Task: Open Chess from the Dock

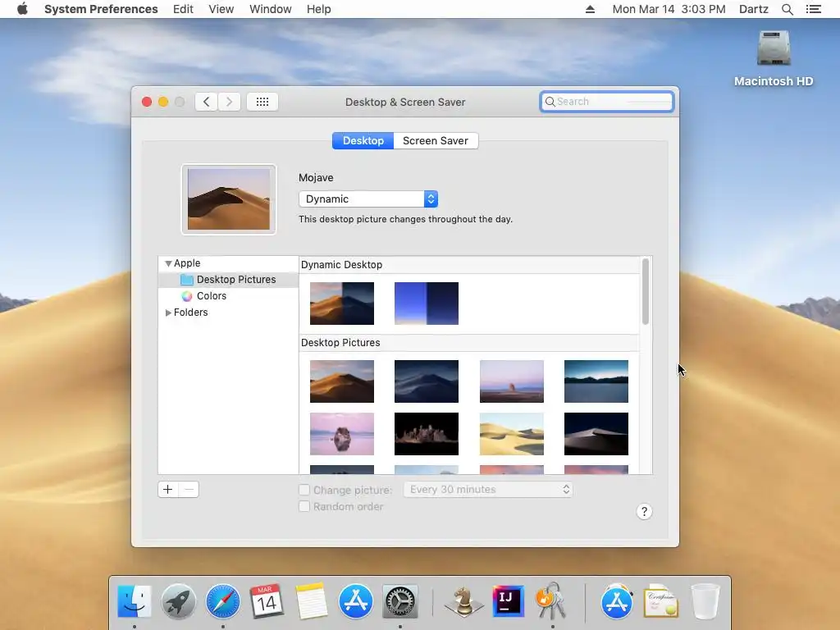Action: (463, 601)
